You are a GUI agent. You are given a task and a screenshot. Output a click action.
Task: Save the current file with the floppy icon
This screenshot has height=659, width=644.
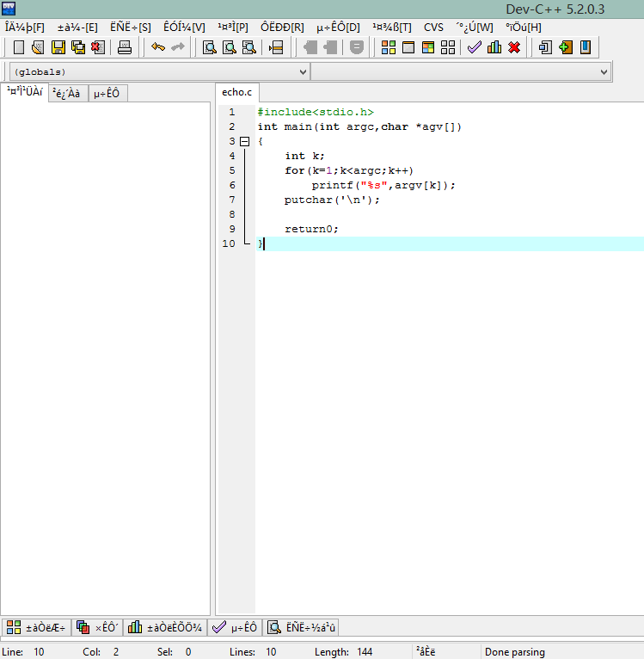point(58,47)
